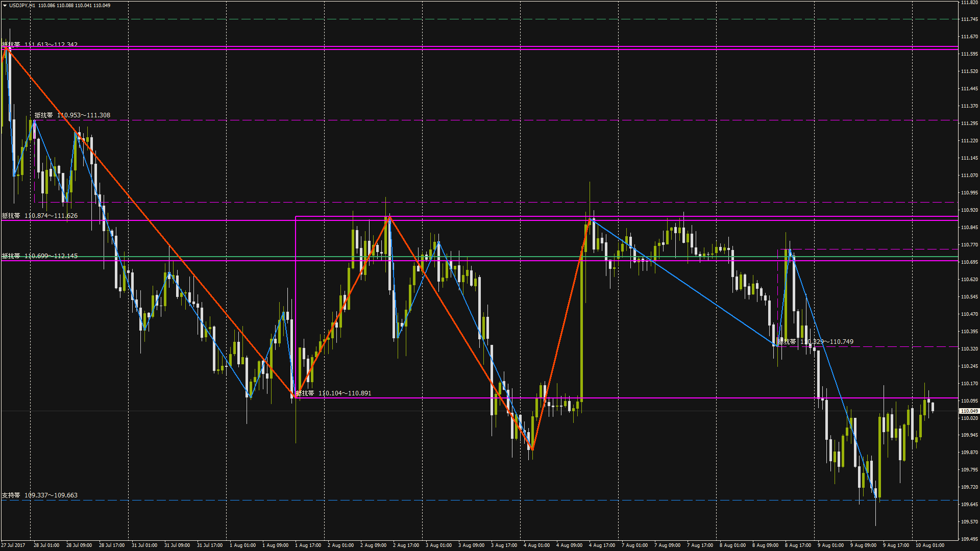980x551 pixels.
Task: Click time axis label 8 Aug 17:00
Action: (x=798, y=545)
